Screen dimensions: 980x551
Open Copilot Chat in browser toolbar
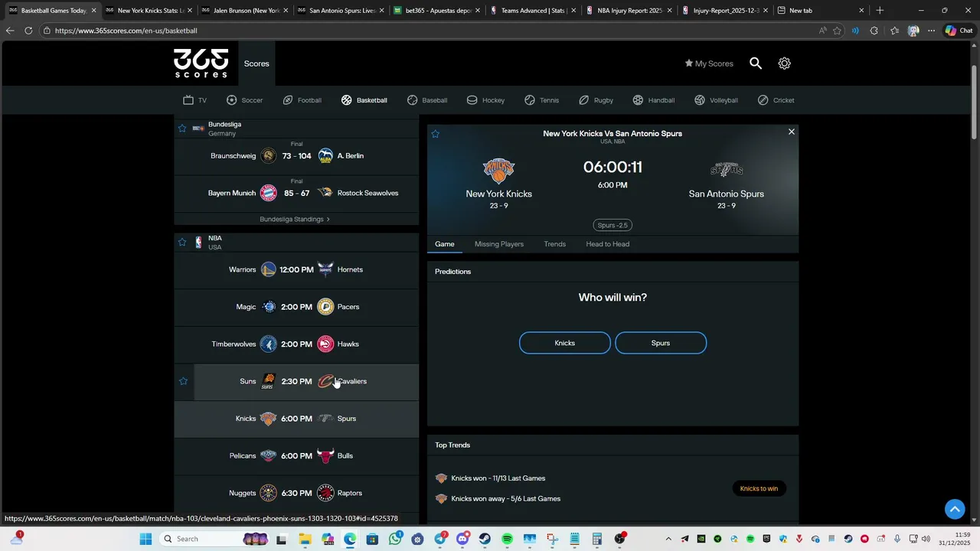(x=958, y=31)
